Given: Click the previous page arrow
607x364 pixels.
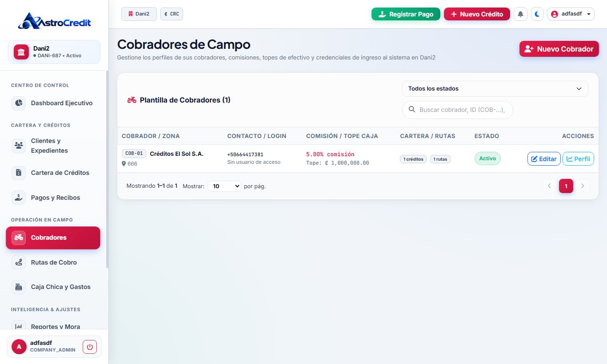Looking at the screenshot, I should (x=550, y=186).
